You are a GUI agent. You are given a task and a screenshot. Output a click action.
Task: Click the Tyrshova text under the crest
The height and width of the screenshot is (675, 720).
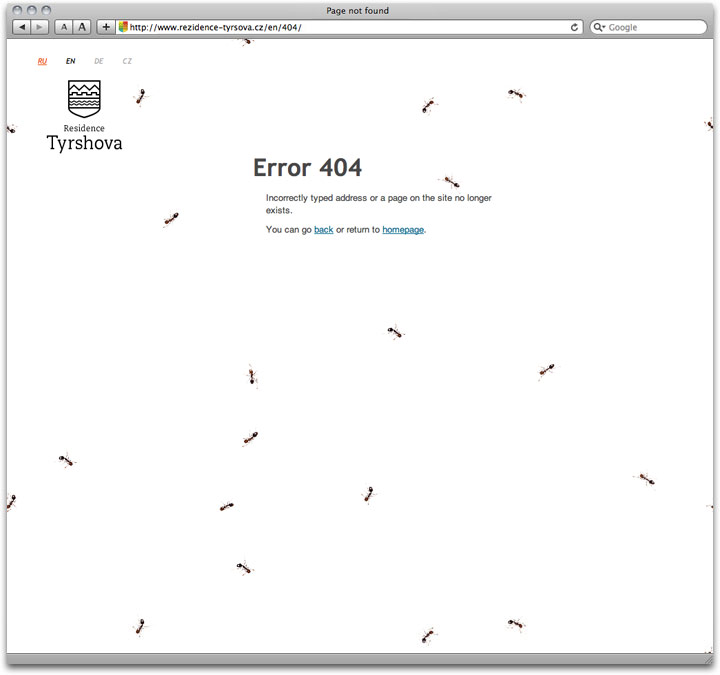tap(84, 144)
